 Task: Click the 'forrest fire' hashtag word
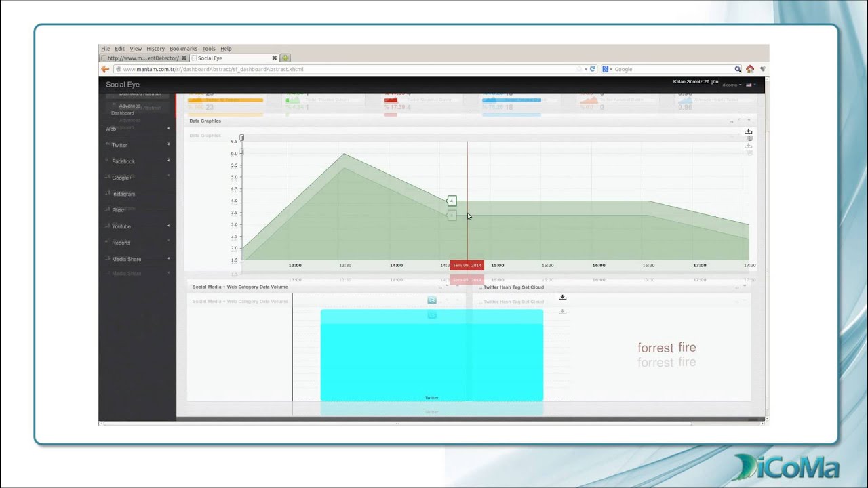click(667, 348)
